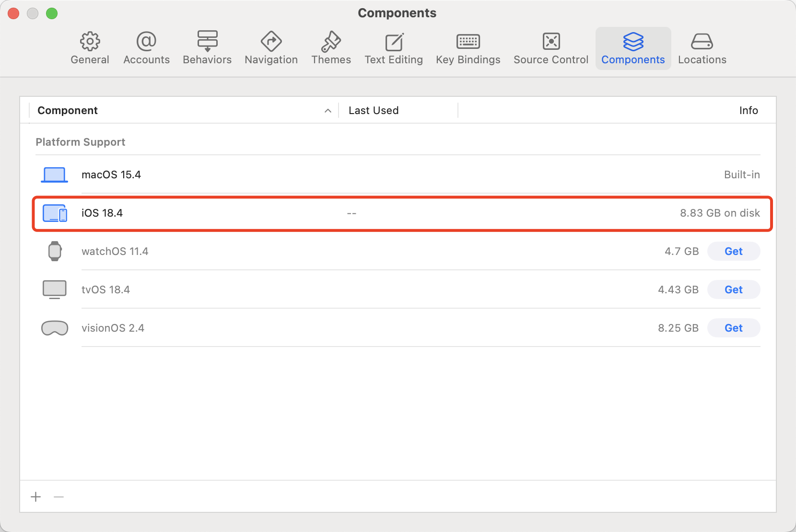
Task: Click the watchOS 11.4 watch icon
Action: coord(55,251)
